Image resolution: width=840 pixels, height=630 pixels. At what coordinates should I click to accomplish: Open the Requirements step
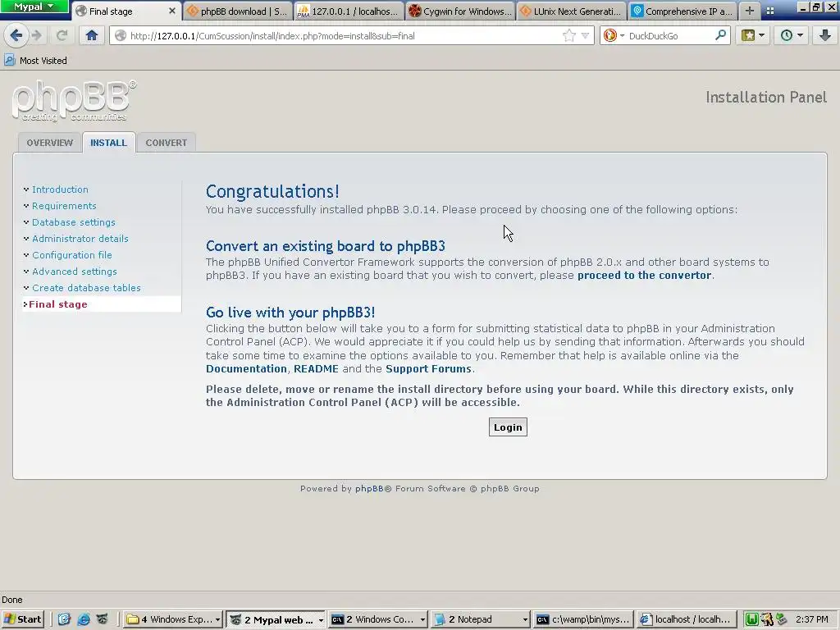point(64,206)
